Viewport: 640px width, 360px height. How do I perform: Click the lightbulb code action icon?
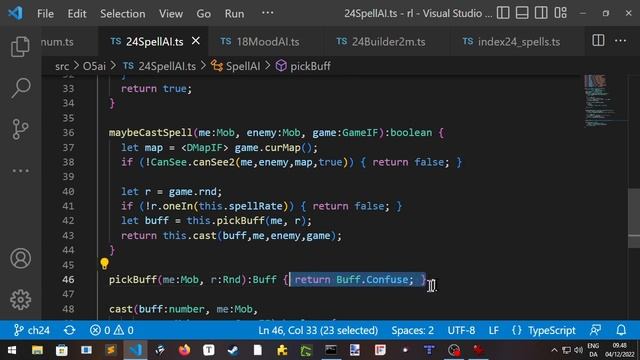104,264
